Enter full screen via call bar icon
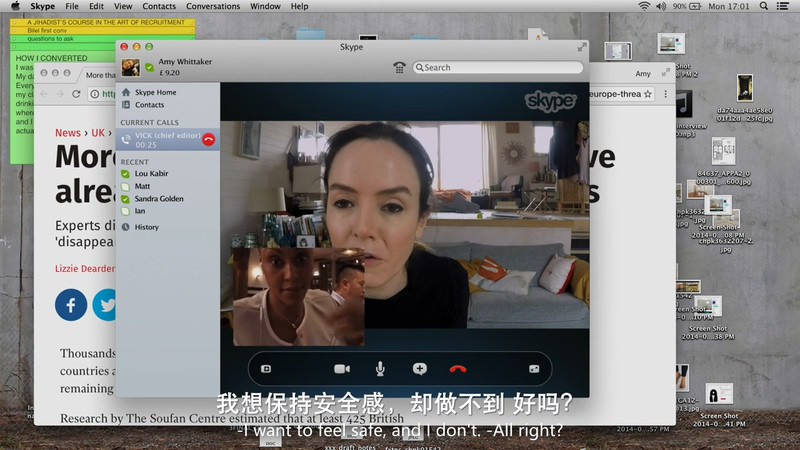The image size is (800, 450). click(x=534, y=368)
